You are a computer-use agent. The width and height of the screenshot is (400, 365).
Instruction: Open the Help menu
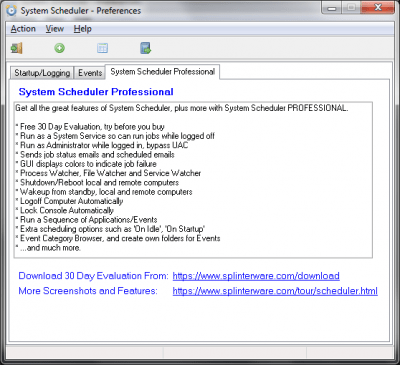[x=83, y=29]
